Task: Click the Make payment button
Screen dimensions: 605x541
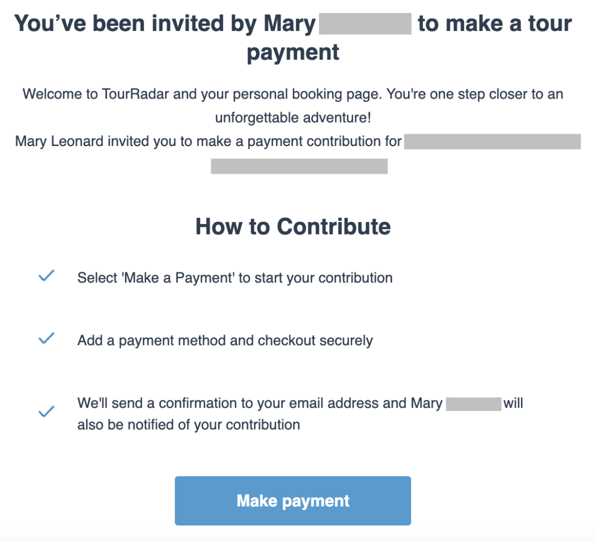Action: click(x=292, y=500)
